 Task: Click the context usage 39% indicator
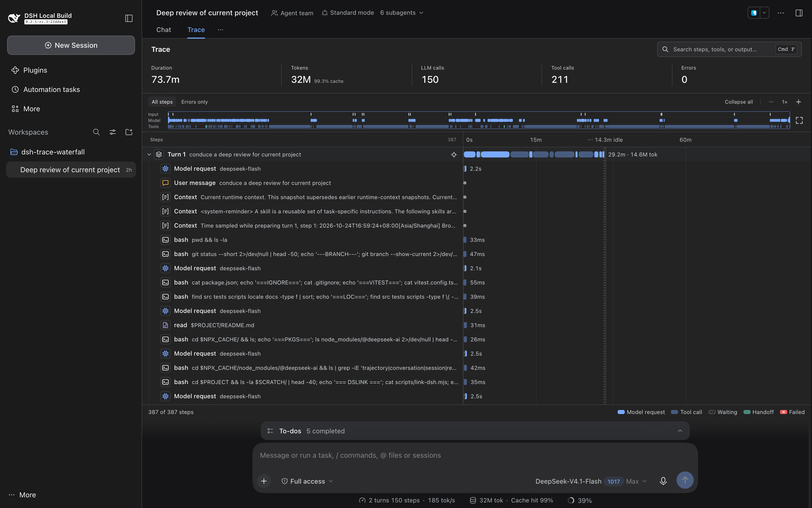point(580,500)
